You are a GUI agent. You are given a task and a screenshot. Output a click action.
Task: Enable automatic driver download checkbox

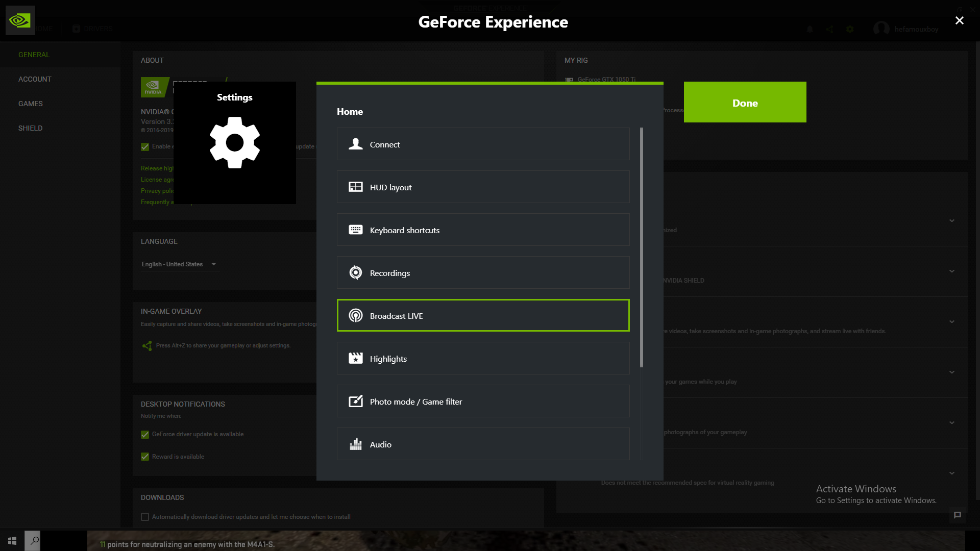tap(145, 517)
